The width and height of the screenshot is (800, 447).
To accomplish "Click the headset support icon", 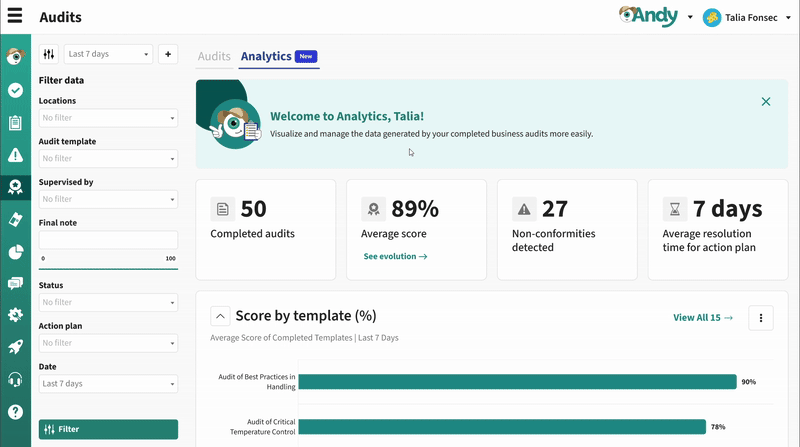I will 15,379.
